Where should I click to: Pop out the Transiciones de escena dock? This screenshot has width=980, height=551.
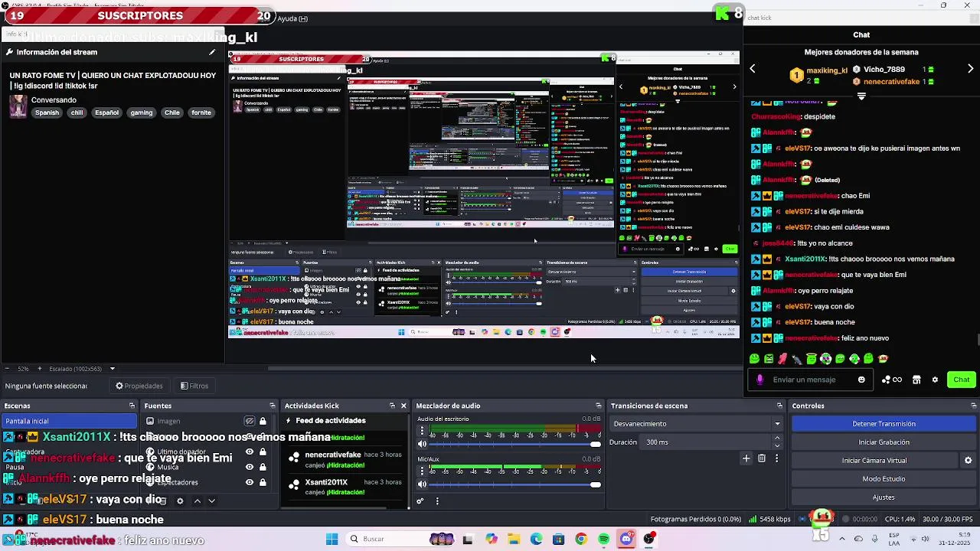(779, 406)
